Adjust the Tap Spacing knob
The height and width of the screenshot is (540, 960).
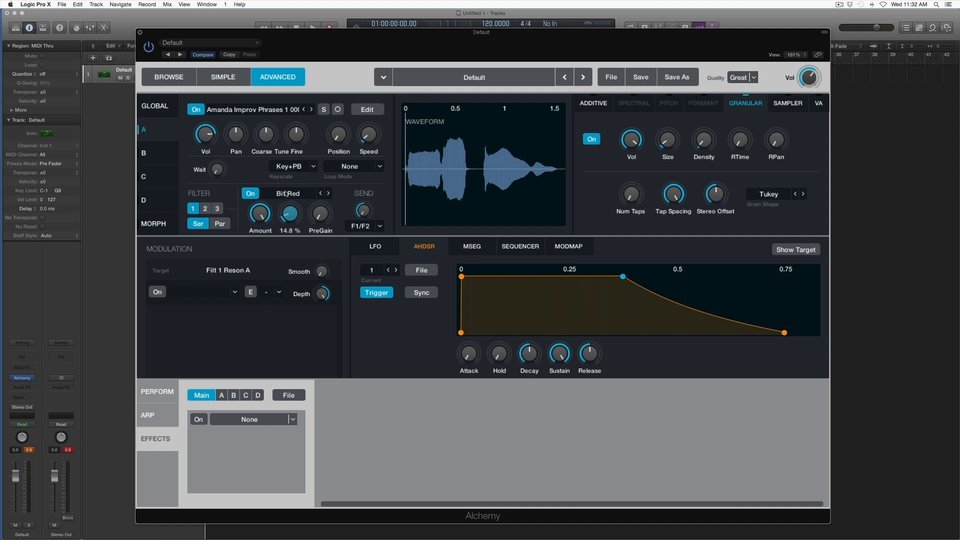tap(673, 194)
